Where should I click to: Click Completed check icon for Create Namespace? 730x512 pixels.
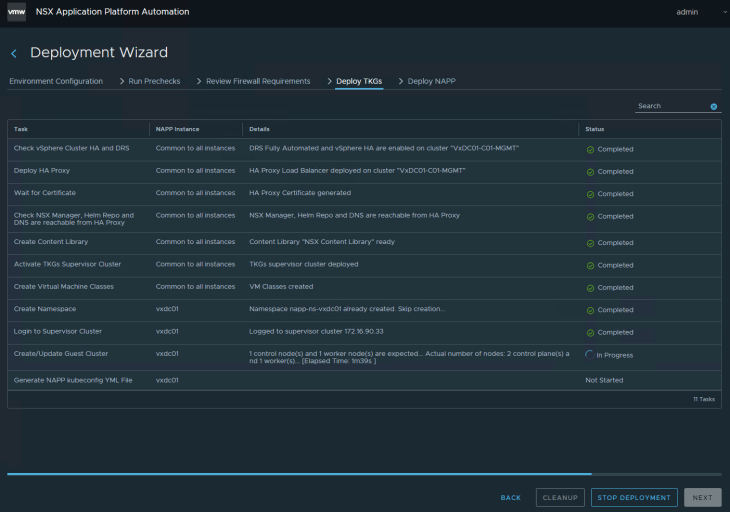pyautogui.click(x=590, y=310)
